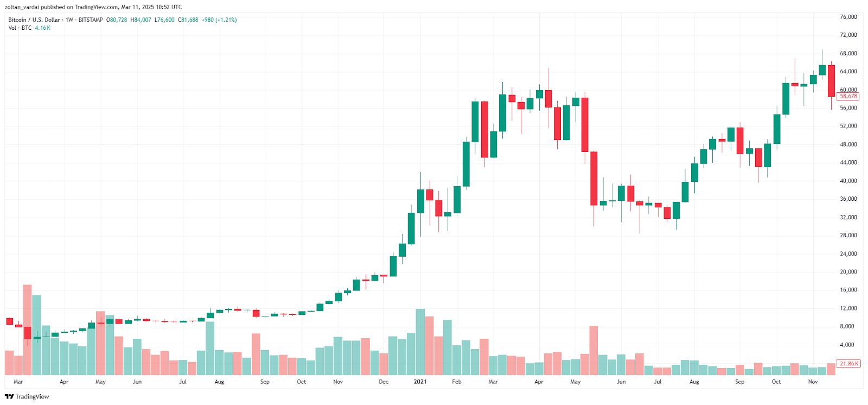Click the 2021 label on time axis
The image size is (868, 405).
tap(420, 382)
